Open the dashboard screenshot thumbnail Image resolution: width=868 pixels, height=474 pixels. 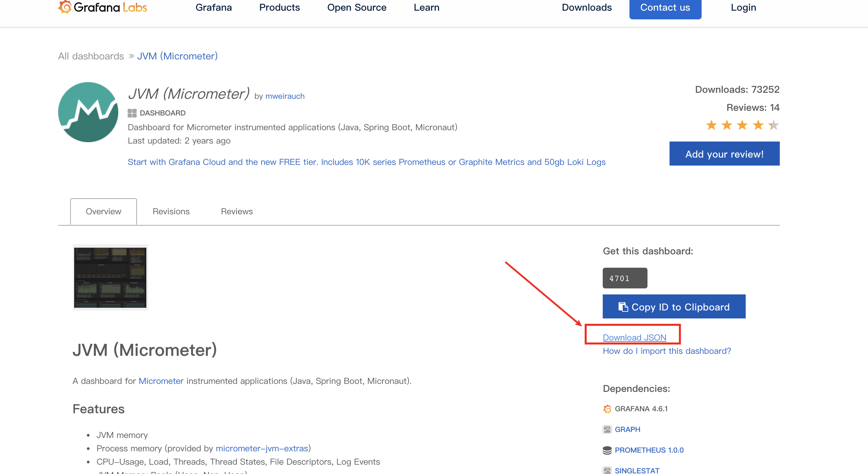(x=110, y=277)
